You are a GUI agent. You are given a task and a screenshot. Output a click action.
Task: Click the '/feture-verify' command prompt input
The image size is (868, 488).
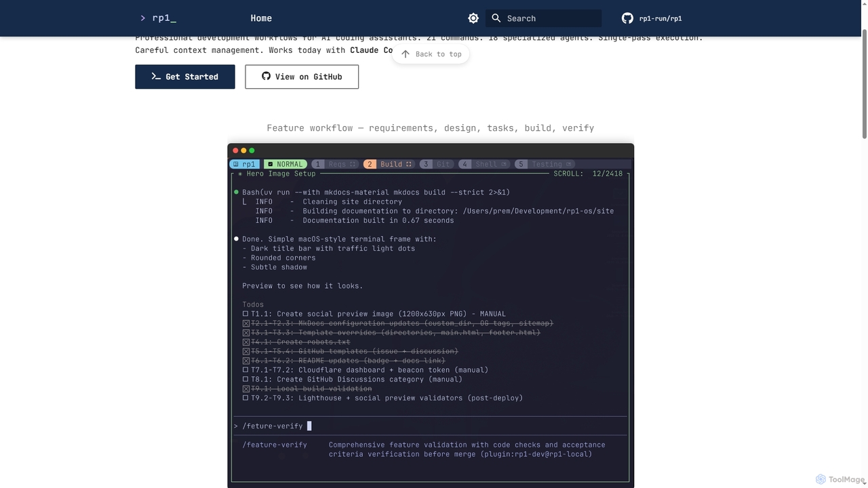tap(430, 426)
